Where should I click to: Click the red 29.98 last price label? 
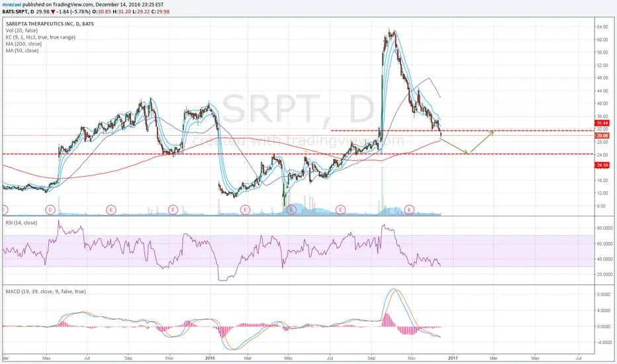602,136
